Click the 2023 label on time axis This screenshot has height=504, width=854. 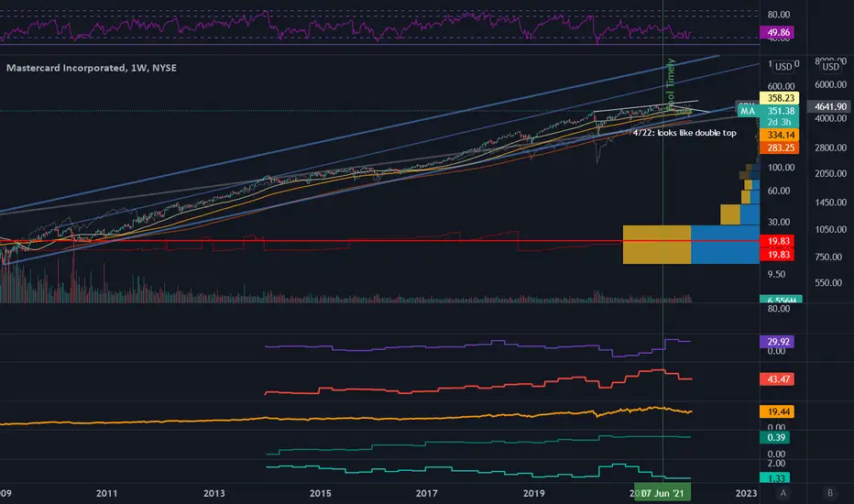point(746,493)
